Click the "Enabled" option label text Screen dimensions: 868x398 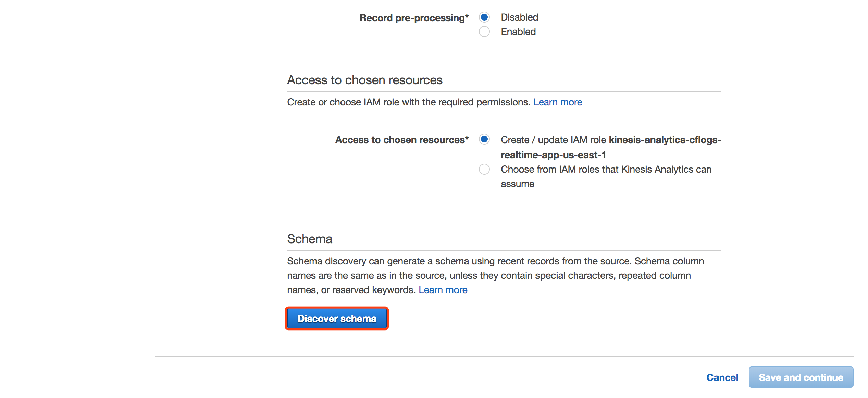point(518,32)
